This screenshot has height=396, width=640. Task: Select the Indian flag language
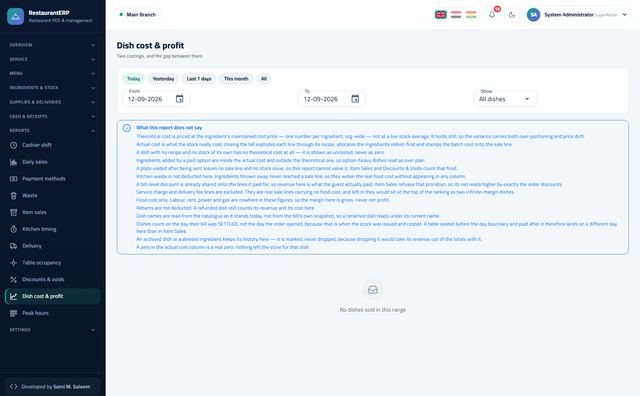(x=471, y=15)
